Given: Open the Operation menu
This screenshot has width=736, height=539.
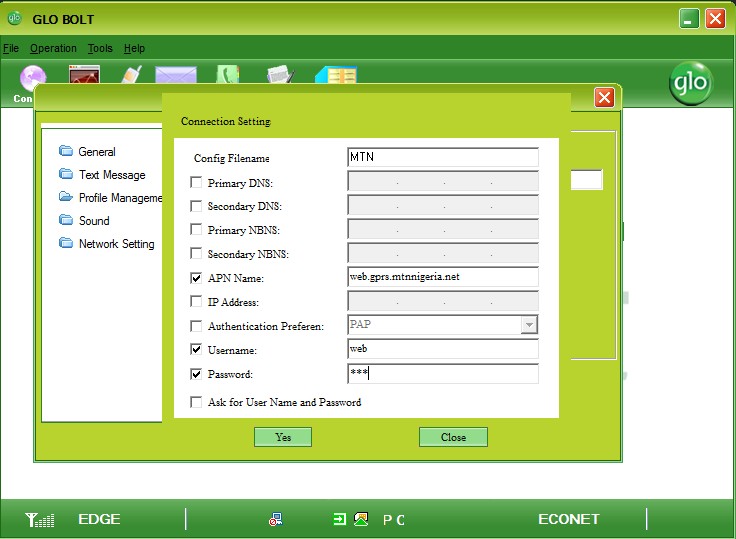Looking at the screenshot, I should (x=53, y=48).
